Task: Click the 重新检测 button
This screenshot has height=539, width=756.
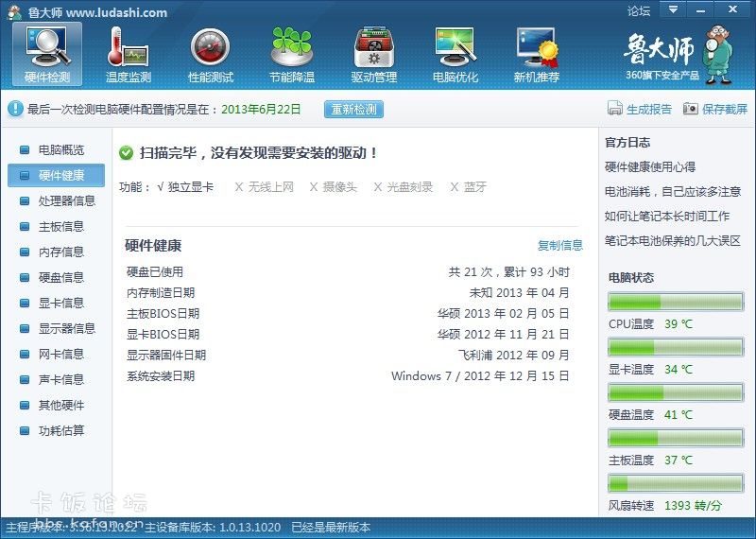Action: [x=353, y=109]
